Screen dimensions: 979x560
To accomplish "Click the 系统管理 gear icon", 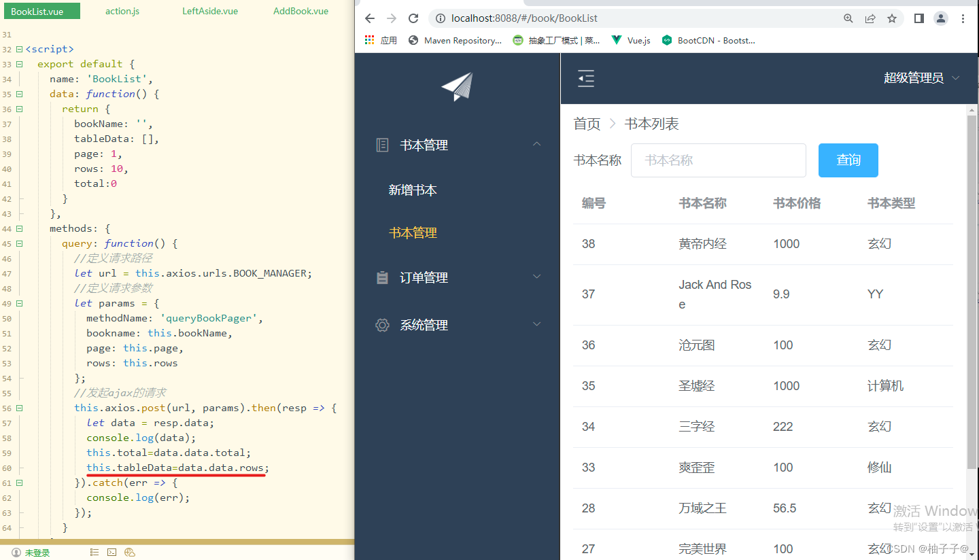I will point(382,325).
